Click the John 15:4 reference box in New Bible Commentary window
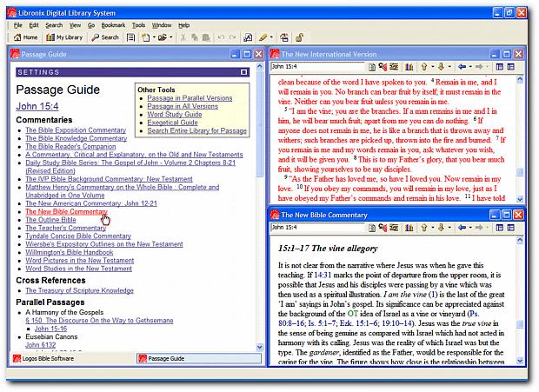 tap(317, 228)
